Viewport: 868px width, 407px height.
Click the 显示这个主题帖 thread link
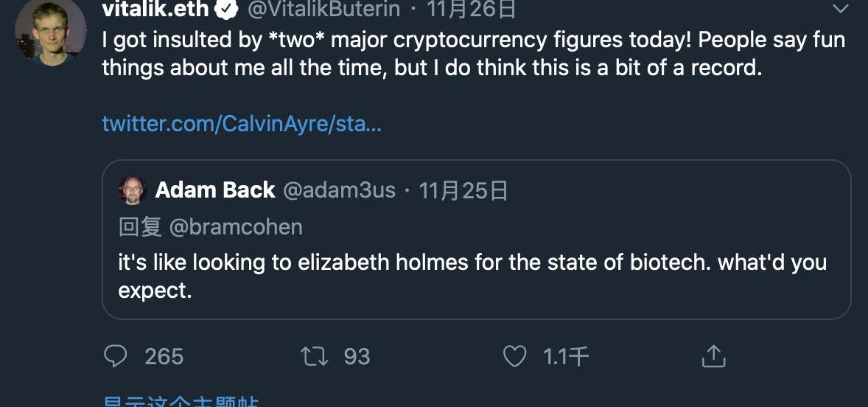coord(181,402)
